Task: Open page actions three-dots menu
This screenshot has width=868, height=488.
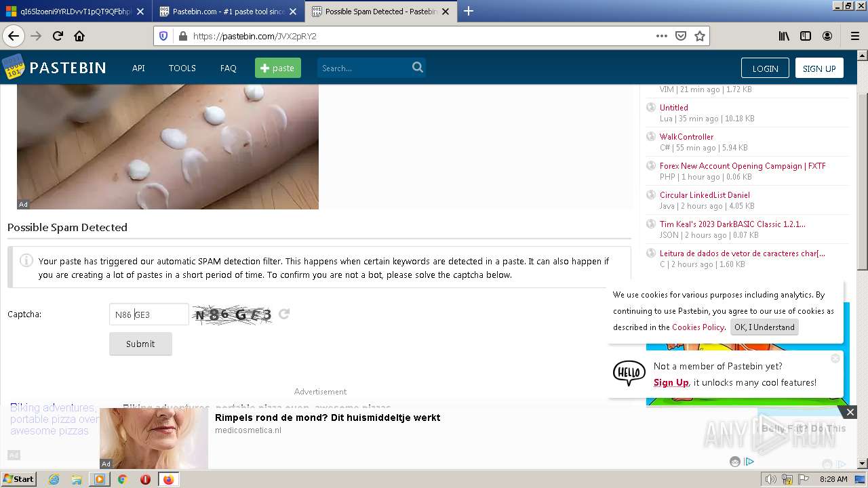Action: (662, 36)
